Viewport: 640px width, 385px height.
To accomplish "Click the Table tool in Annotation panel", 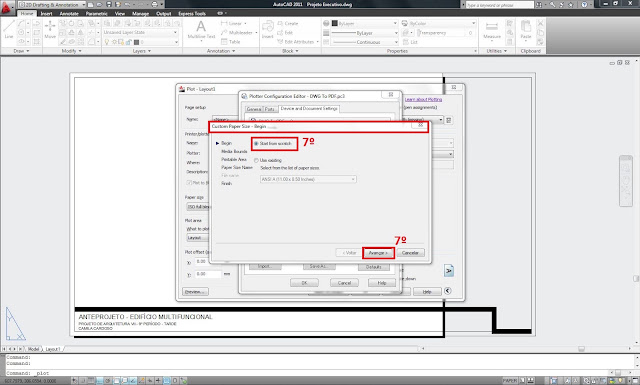I will (x=231, y=42).
